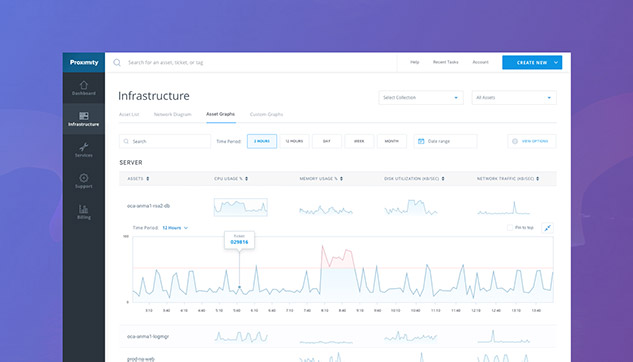Screen dimensions: 633x362
Task: Open ticket 029816 link in tooltip
Action: tap(239, 242)
